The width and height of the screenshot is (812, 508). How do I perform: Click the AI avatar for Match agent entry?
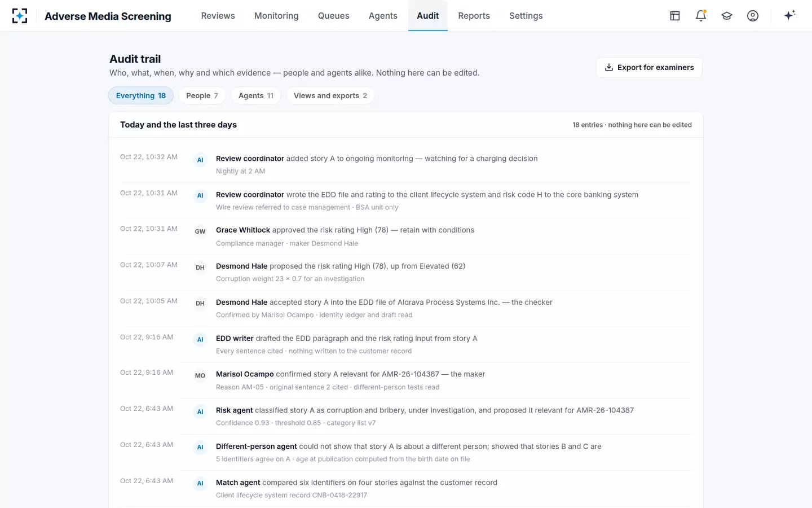coord(200,484)
